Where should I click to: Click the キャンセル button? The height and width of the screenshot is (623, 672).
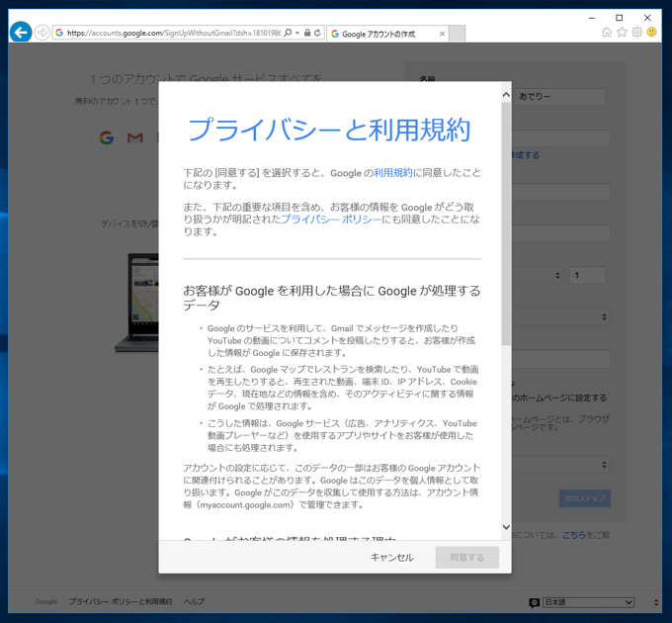pos(391,558)
